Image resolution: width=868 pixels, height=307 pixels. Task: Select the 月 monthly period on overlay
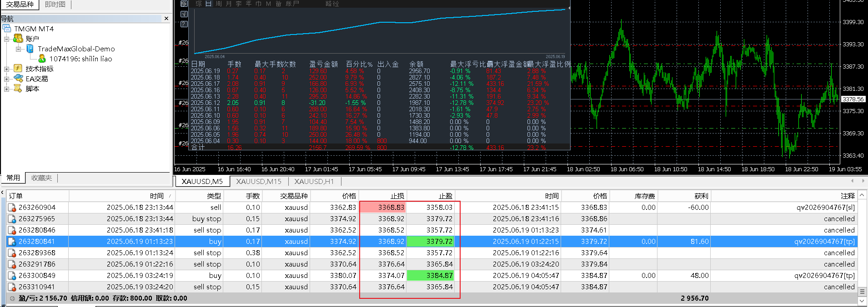pyautogui.click(x=229, y=4)
